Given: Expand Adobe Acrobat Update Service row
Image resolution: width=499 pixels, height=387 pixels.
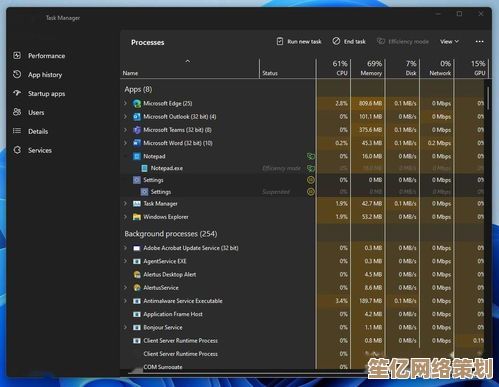Looking at the screenshot, I should (x=125, y=248).
